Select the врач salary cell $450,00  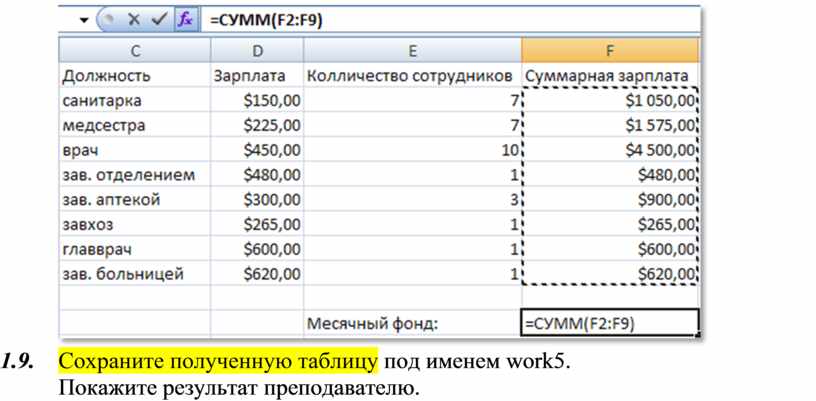tap(256, 150)
